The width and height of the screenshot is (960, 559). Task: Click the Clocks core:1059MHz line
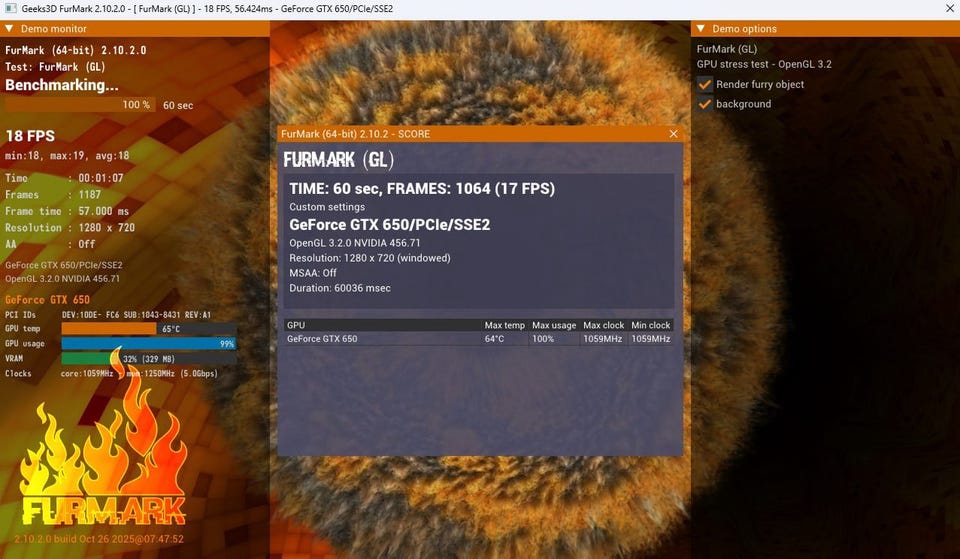click(x=111, y=373)
